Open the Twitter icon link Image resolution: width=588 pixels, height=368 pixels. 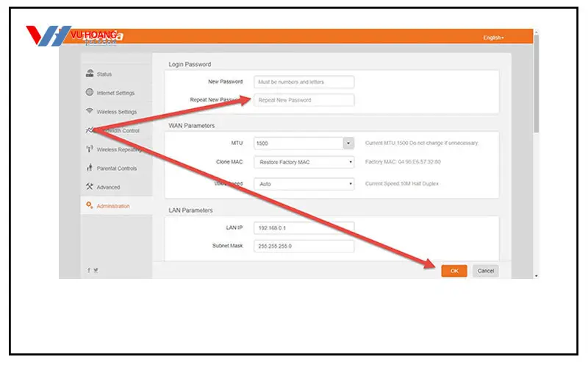(x=96, y=270)
